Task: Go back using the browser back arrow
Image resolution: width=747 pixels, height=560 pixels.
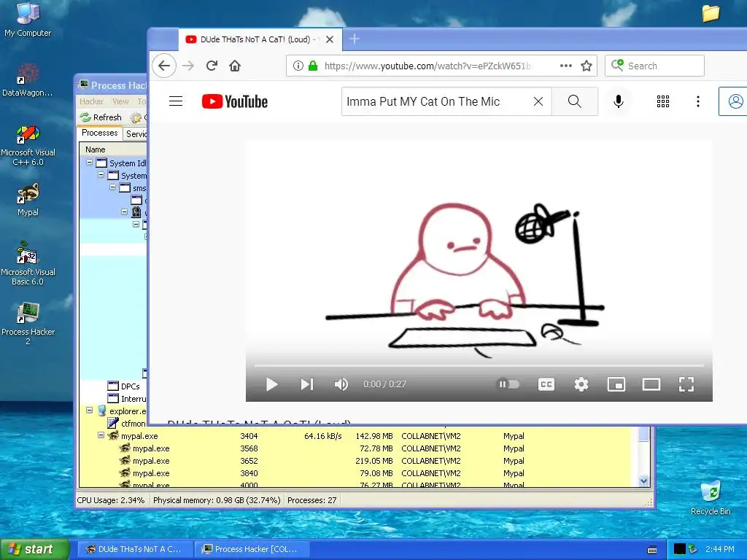Action: click(x=164, y=66)
